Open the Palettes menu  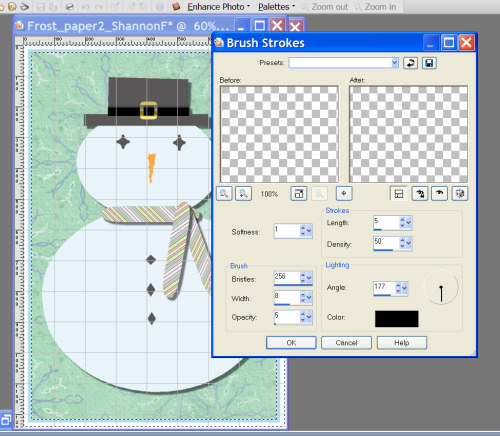tap(276, 7)
